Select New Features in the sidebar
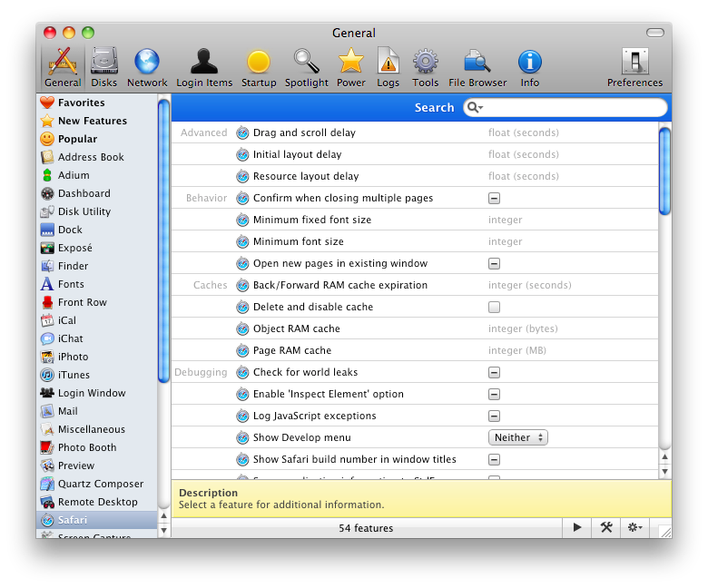Image resolution: width=708 pixels, height=588 pixels. [96, 121]
